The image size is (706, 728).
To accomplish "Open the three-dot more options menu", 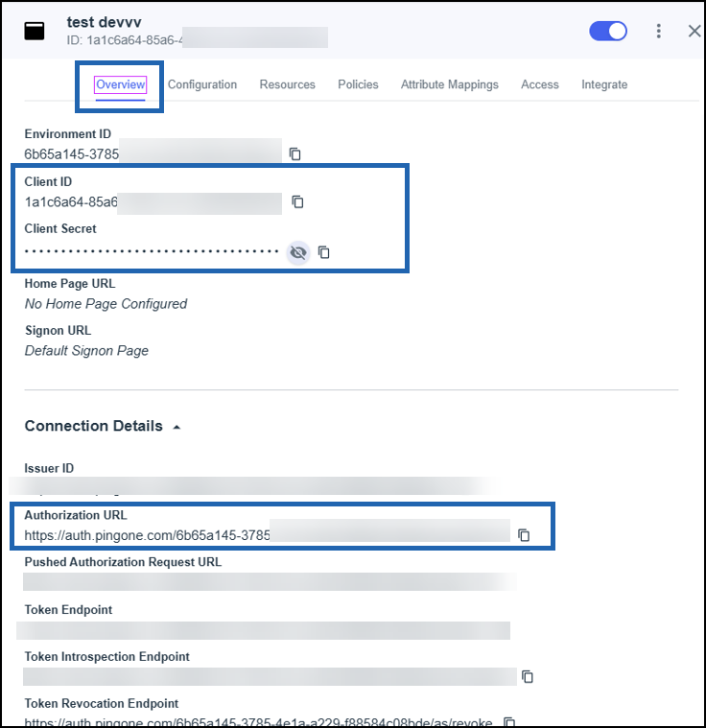I will [659, 31].
